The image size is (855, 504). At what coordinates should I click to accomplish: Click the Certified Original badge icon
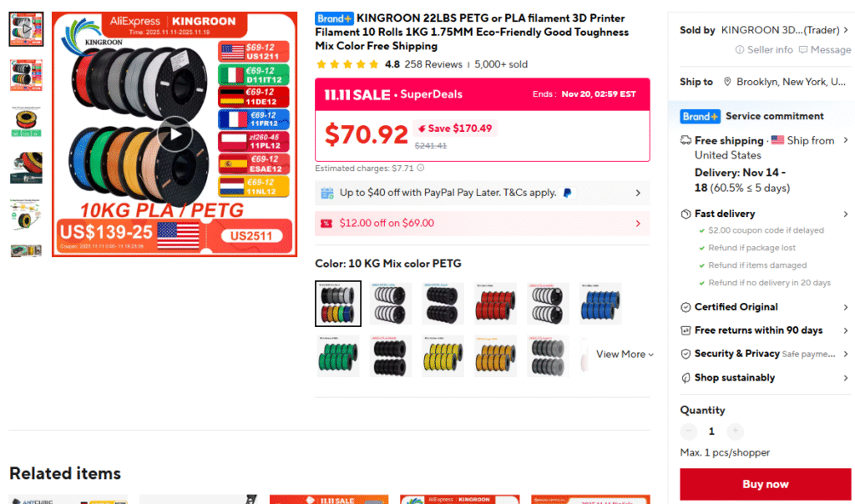click(x=686, y=307)
